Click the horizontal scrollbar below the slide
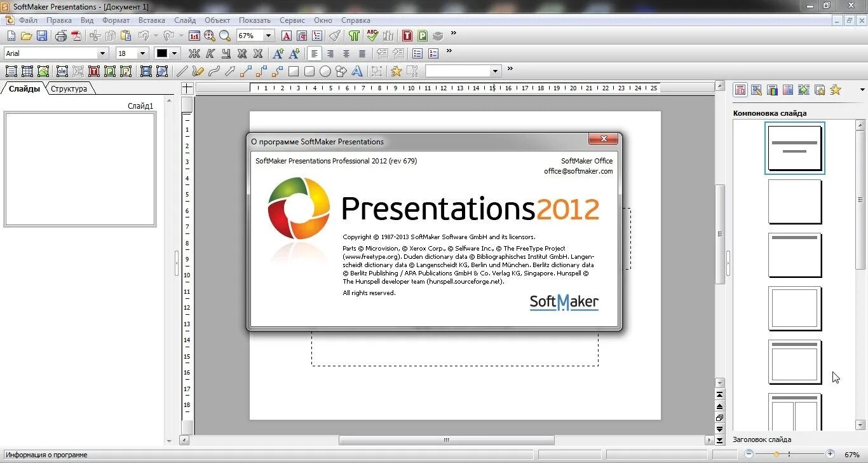This screenshot has width=868, height=463. click(x=447, y=440)
